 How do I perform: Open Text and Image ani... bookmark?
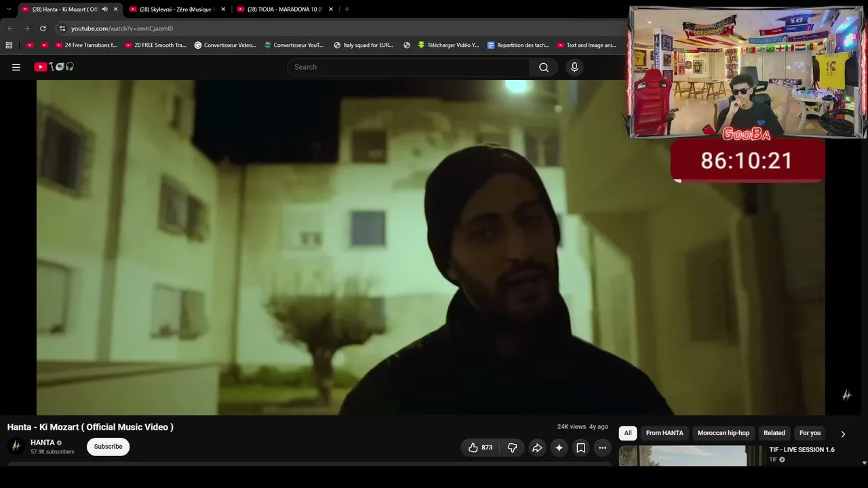(x=587, y=45)
